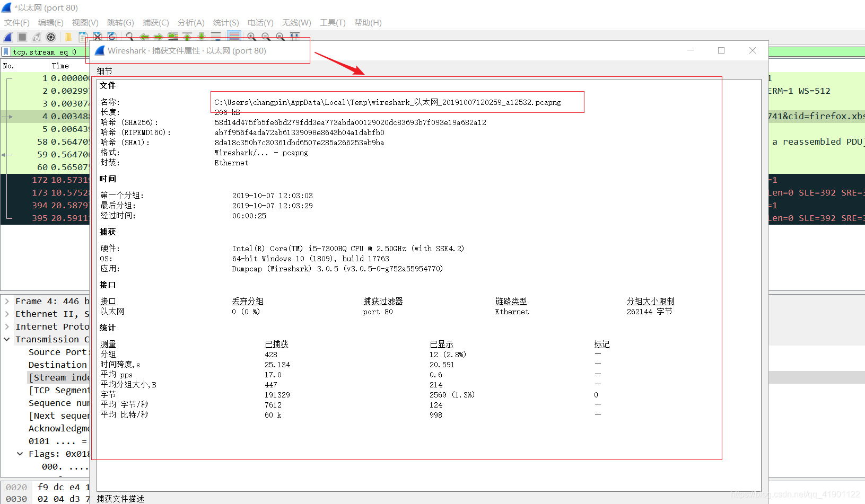The height and width of the screenshot is (504, 865).
Task: Open the 分析(A) menu
Action: [191, 23]
